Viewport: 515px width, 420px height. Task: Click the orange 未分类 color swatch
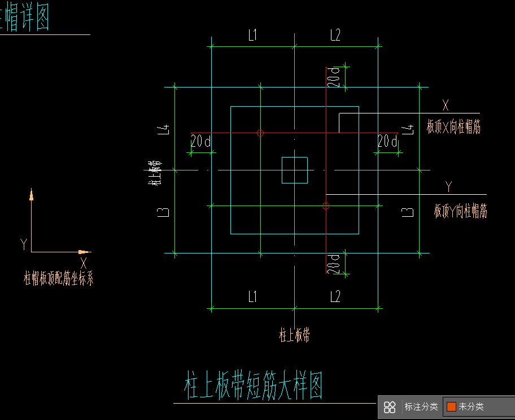[x=451, y=406]
